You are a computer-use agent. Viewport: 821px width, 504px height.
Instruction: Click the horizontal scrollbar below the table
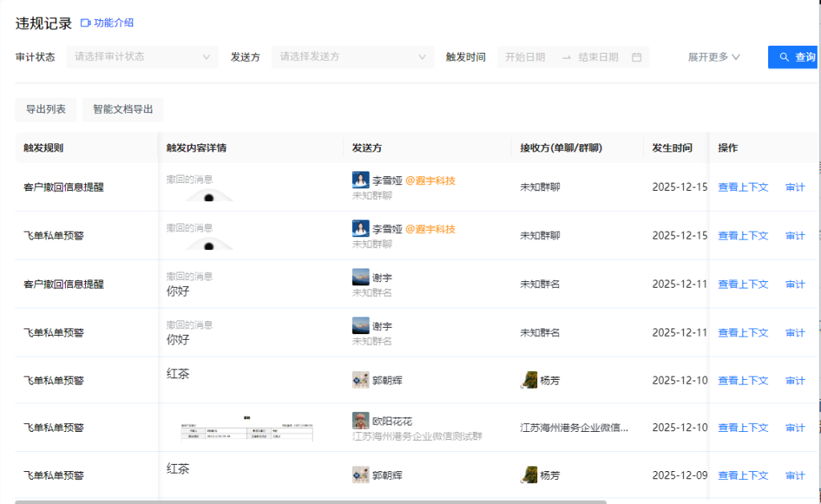[311, 502]
